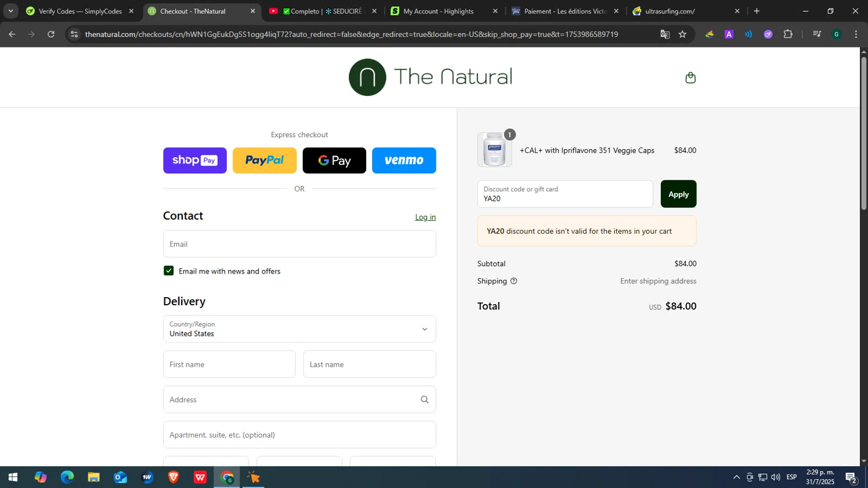The width and height of the screenshot is (868, 488).
Task: Expand the Country/Region dropdown
Action: (300, 329)
